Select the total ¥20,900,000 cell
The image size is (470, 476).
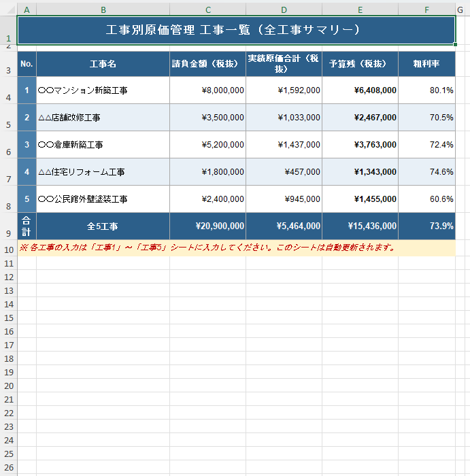tap(207, 226)
